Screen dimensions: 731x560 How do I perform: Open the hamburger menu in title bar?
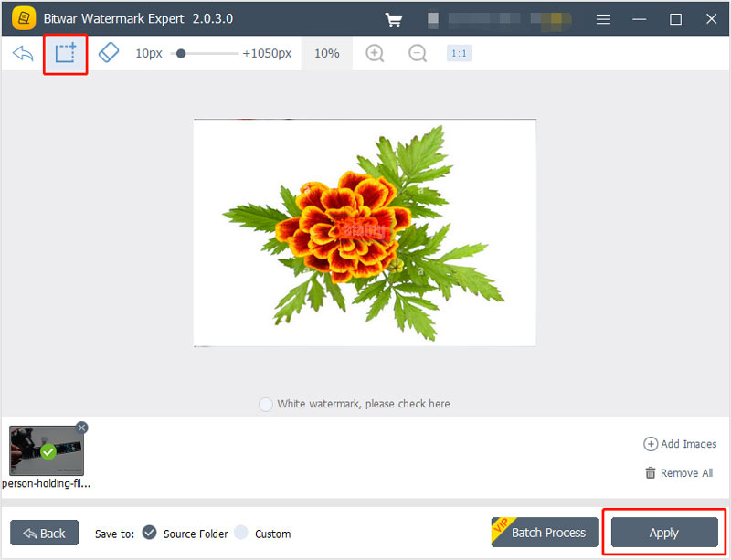[x=603, y=19]
